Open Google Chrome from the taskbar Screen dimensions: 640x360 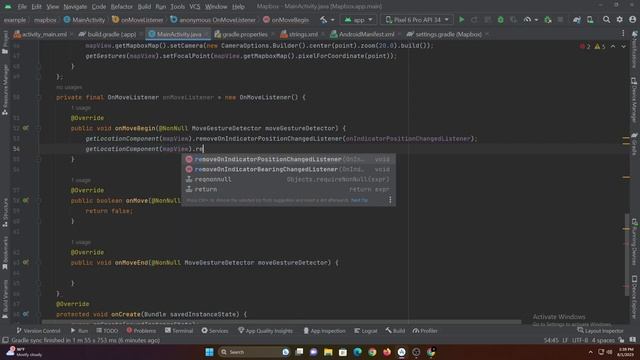click(x=372, y=352)
